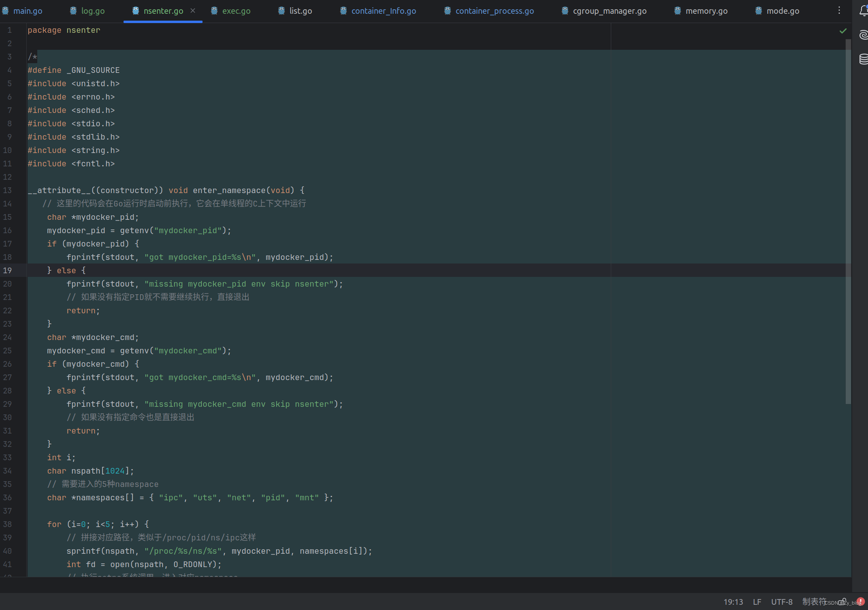This screenshot has height=610, width=868.
Task: Click '#include <fcntl.h>' line
Action: click(x=71, y=164)
